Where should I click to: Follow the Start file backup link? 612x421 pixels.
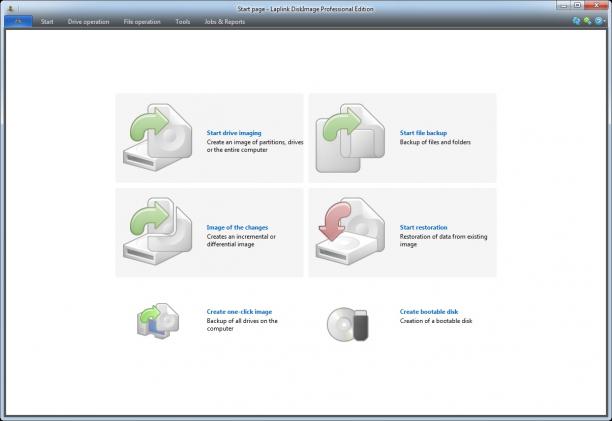tap(423, 133)
